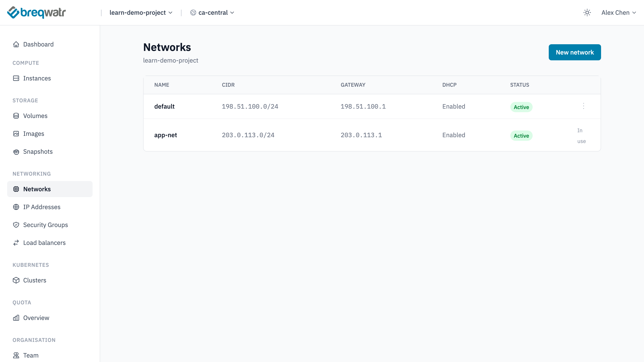Click the Load balancers arrows icon
Viewport: 644px width, 362px height.
16,243
